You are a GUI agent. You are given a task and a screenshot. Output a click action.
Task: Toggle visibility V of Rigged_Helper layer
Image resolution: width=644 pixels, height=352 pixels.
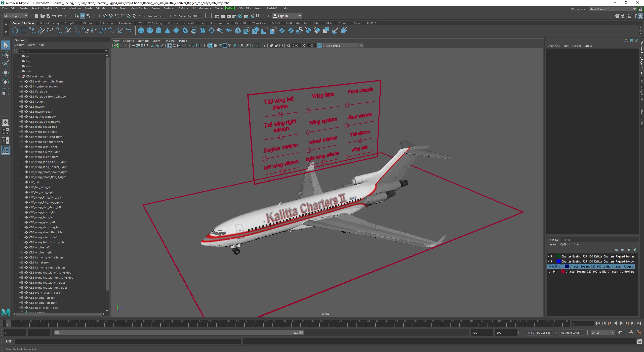coord(549,261)
